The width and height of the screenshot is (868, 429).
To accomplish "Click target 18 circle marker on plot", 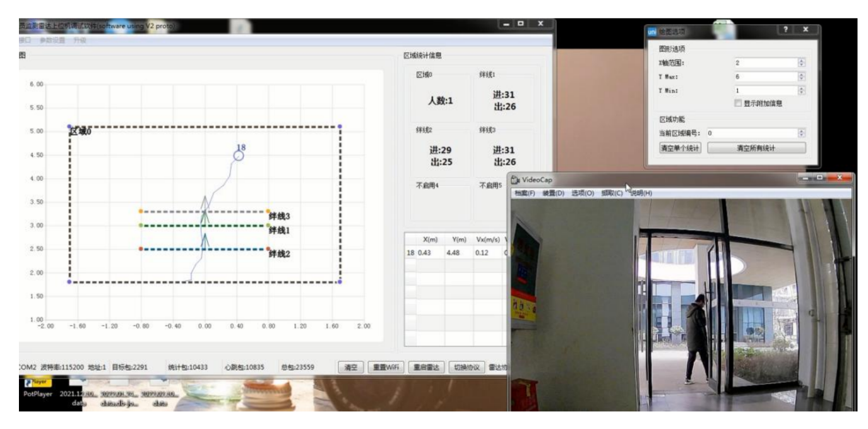I will pos(238,155).
